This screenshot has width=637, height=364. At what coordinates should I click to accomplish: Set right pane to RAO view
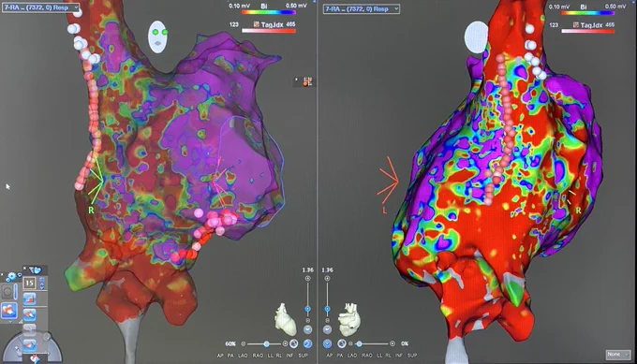[x=367, y=356]
